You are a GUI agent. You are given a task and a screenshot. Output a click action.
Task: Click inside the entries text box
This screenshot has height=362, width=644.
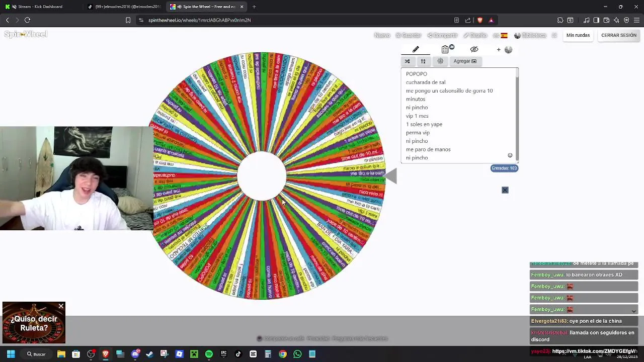pos(459,116)
